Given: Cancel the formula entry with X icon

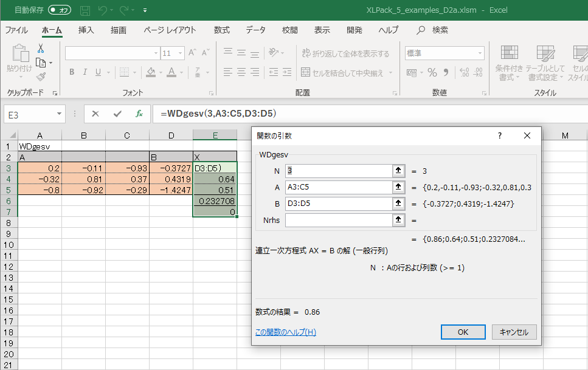Looking at the screenshot, I should pos(95,114).
